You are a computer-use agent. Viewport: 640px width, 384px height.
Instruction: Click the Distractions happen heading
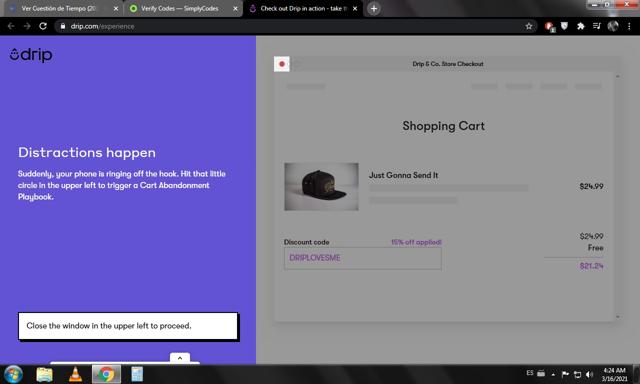click(x=87, y=153)
